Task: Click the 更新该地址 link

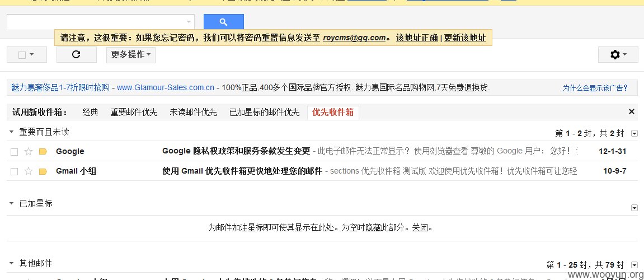Action: click(465, 38)
